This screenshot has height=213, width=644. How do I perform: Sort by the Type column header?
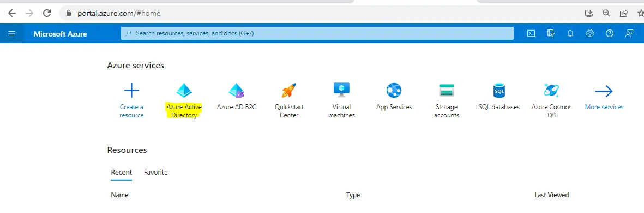[x=353, y=195]
